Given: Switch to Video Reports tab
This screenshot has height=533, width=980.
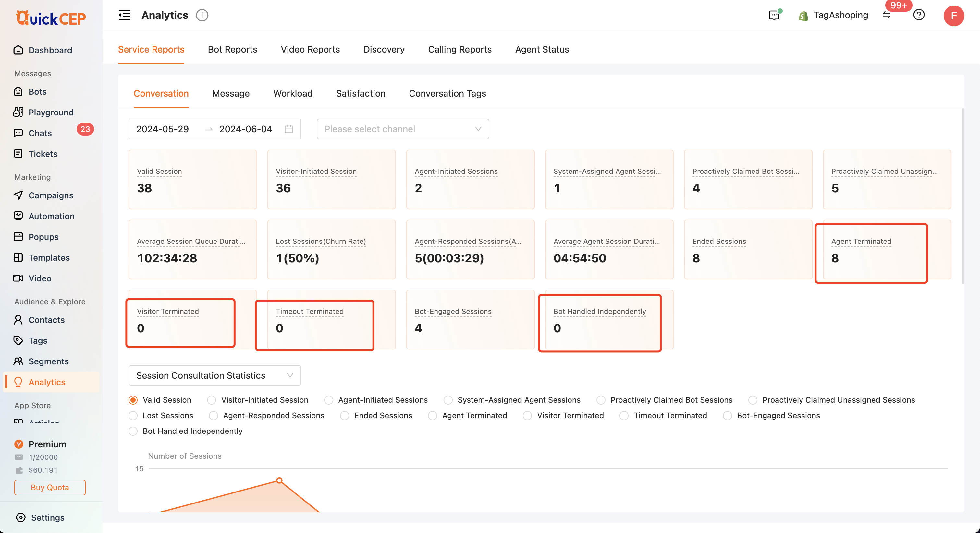Looking at the screenshot, I should (x=310, y=49).
